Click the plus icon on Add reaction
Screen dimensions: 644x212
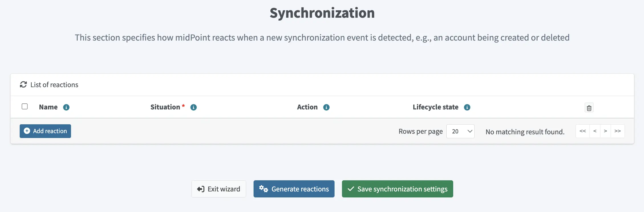click(26, 131)
